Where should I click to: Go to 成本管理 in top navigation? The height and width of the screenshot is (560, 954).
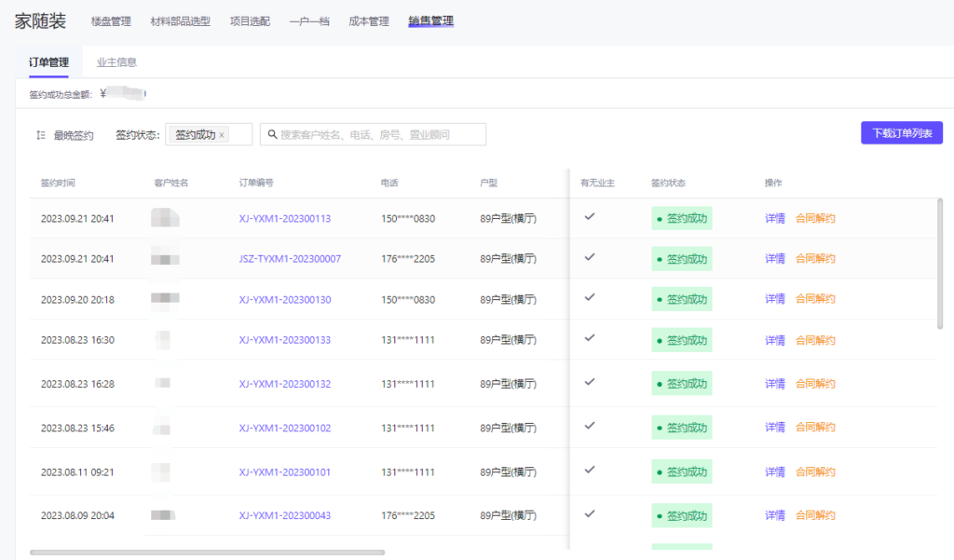click(x=368, y=21)
